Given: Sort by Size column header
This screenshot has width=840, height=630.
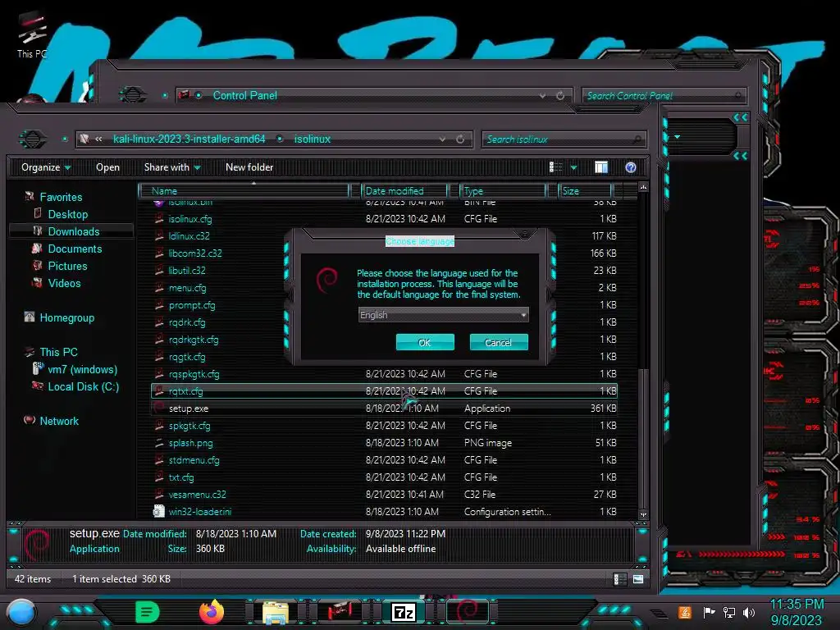Looking at the screenshot, I should [x=586, y=190].
